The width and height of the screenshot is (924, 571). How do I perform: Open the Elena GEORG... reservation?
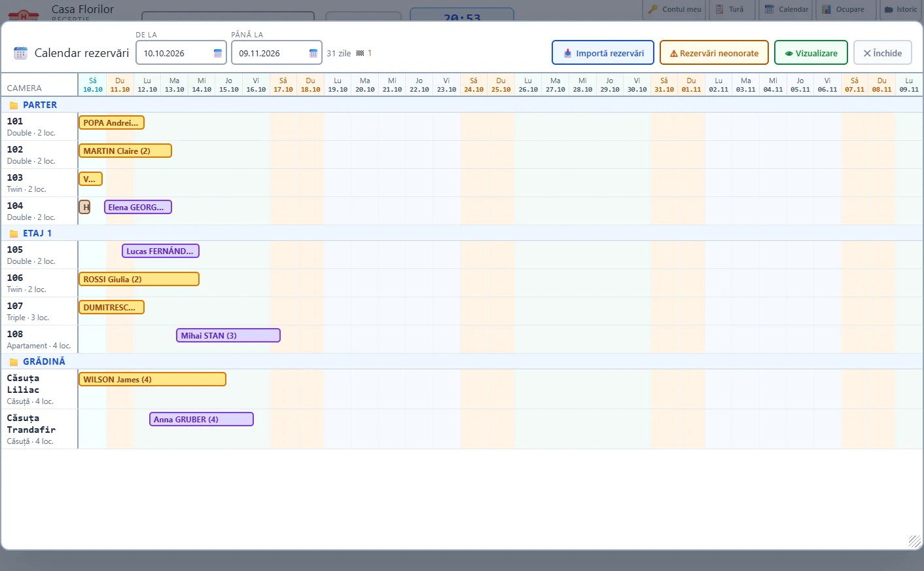click(x=138, y=207)
